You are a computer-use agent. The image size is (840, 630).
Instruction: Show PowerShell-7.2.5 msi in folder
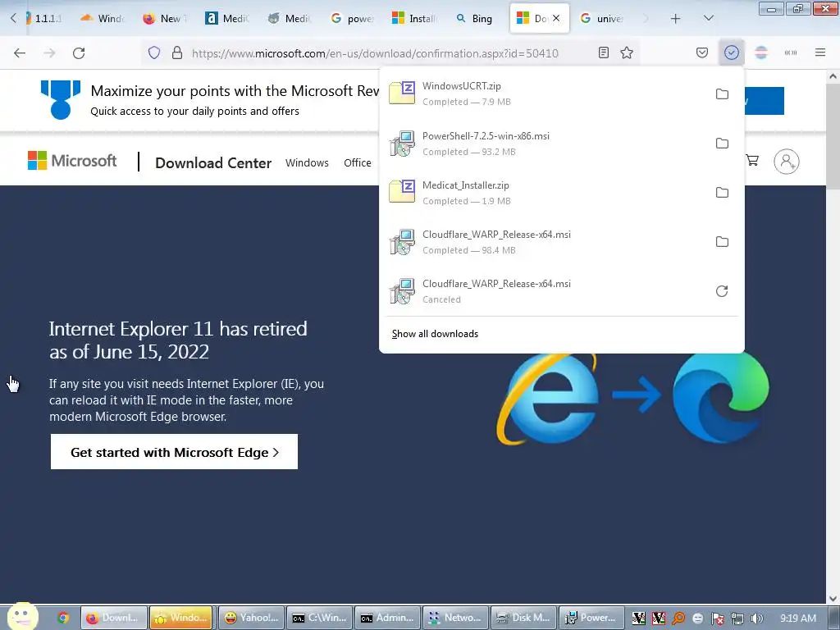(722, 143)
